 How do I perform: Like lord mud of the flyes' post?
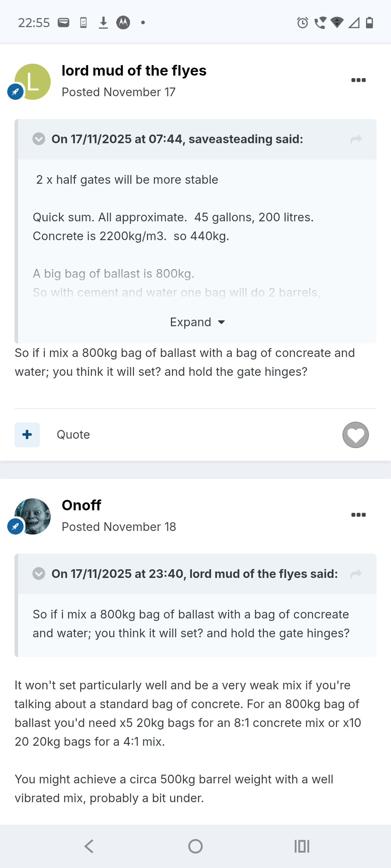[x=356, y=435]
